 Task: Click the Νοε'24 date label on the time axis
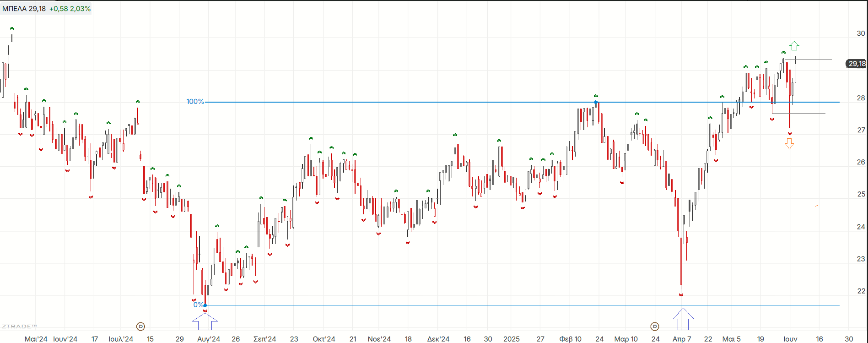379,339
